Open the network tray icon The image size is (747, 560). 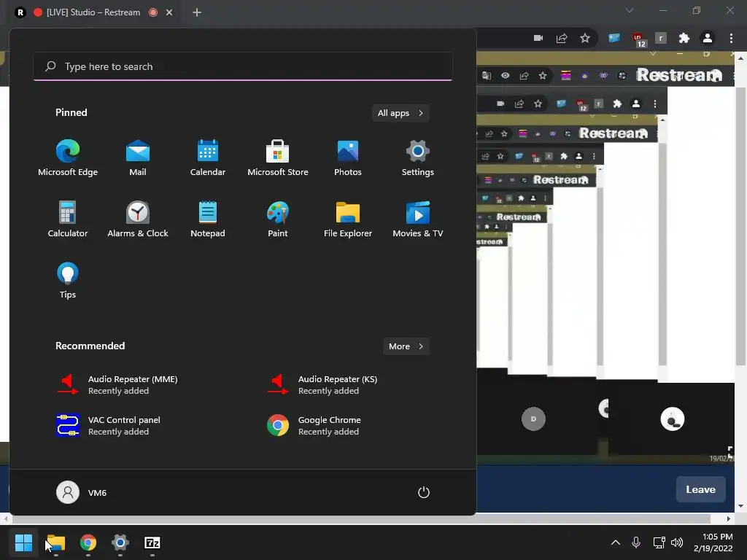(659, 542)
